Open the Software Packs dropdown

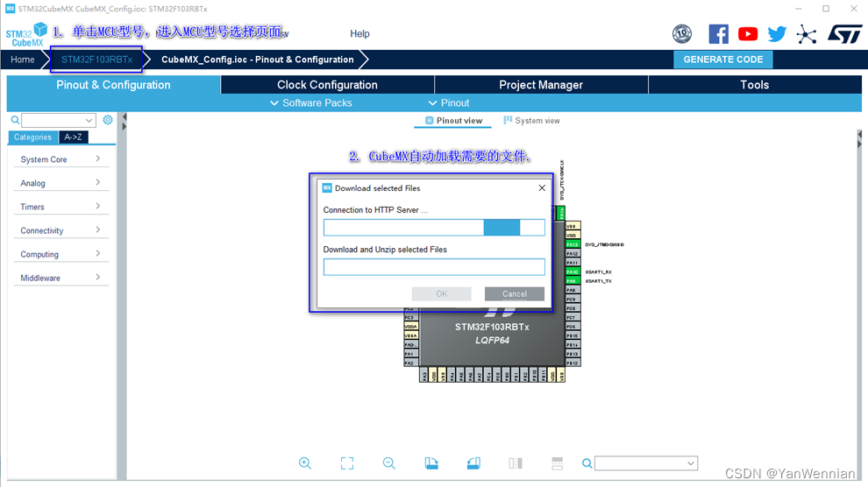[311, 102]
